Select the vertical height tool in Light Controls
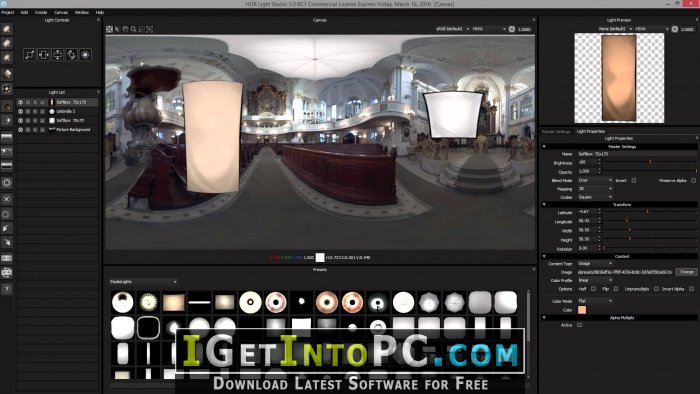This screenshot has width=700, height=394. point(58,55)
